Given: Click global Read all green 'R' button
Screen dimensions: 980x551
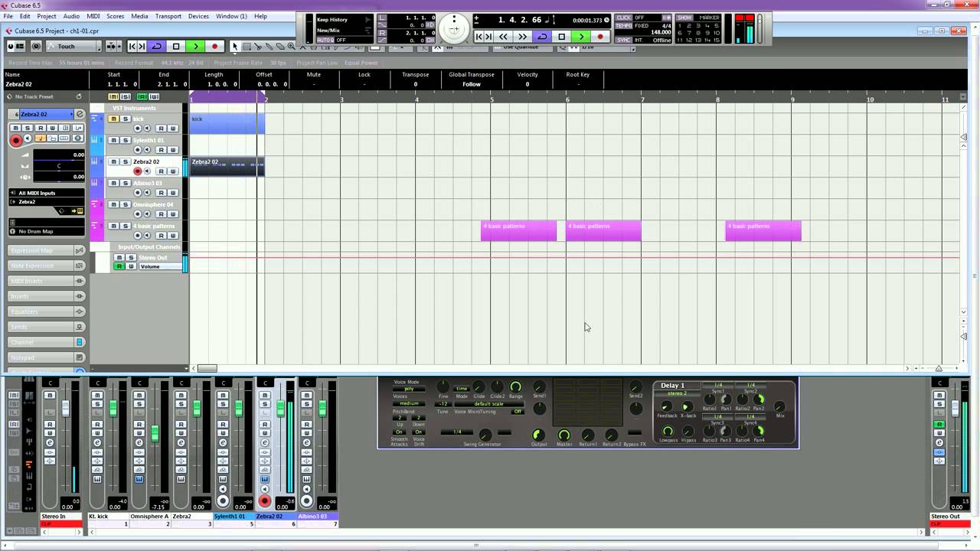Looking at the screenshot, I should click(x=142, y=96).
